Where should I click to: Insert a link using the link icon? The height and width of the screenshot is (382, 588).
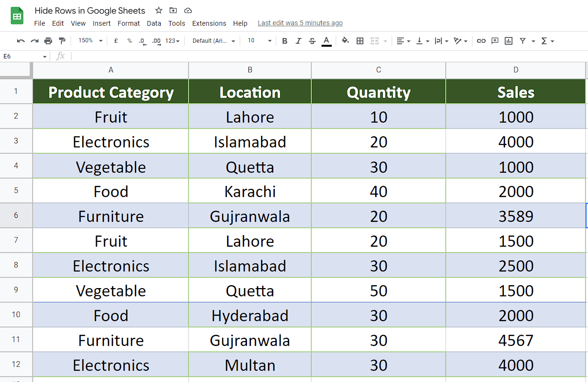pos(481,41)
